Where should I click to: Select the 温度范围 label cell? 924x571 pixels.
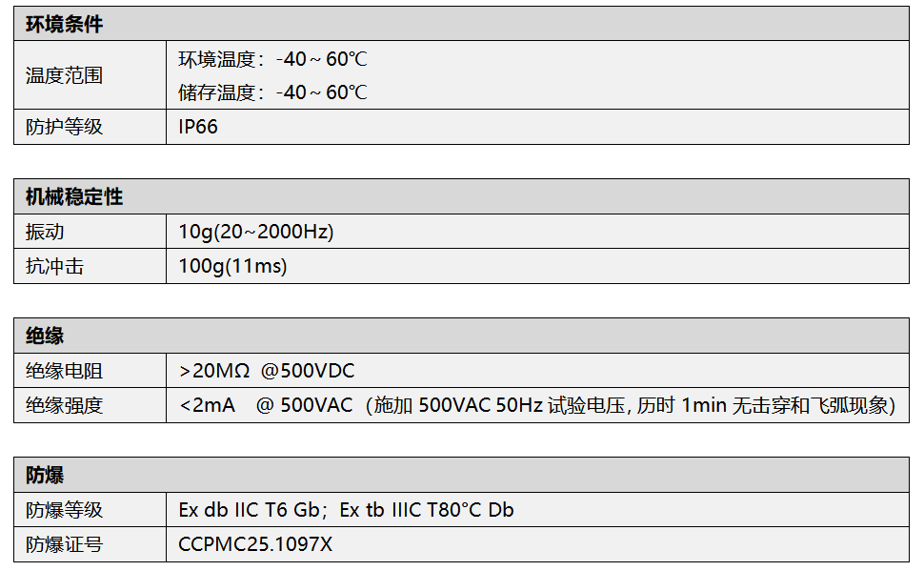[x=64, y=75]
